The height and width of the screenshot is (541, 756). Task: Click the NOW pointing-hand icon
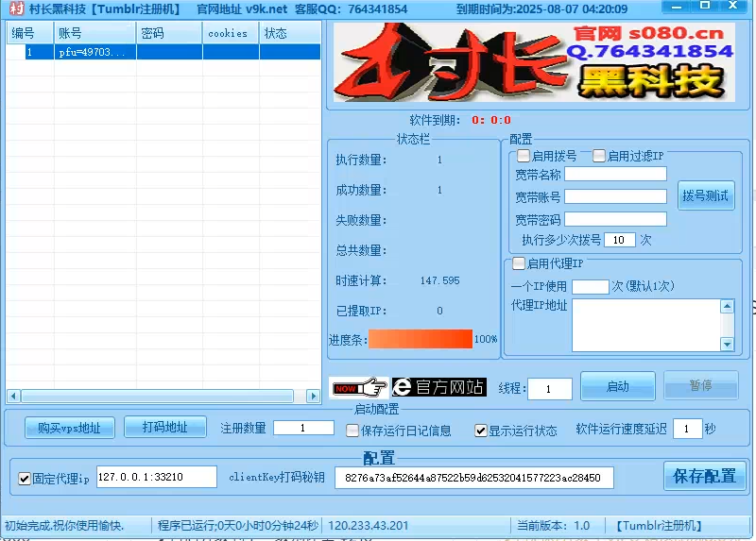[360, 387]
